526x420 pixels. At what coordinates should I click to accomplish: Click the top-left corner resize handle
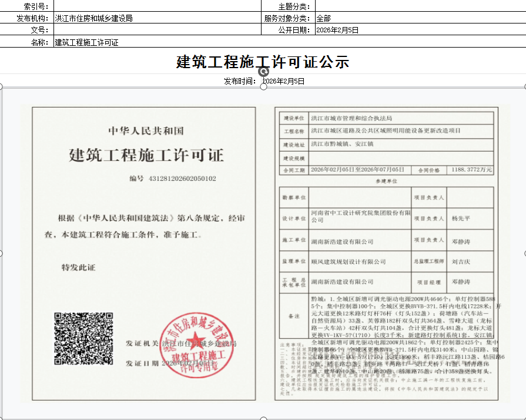[1, 87]
